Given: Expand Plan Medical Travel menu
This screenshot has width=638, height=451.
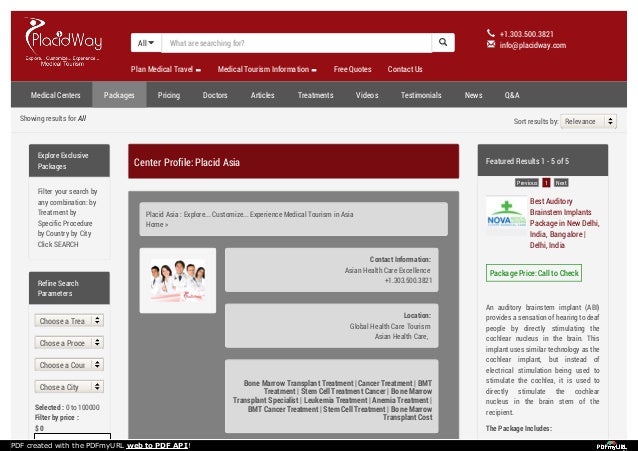Looking at the screenshot, I should pyautogui.click(x=166, y=69).
